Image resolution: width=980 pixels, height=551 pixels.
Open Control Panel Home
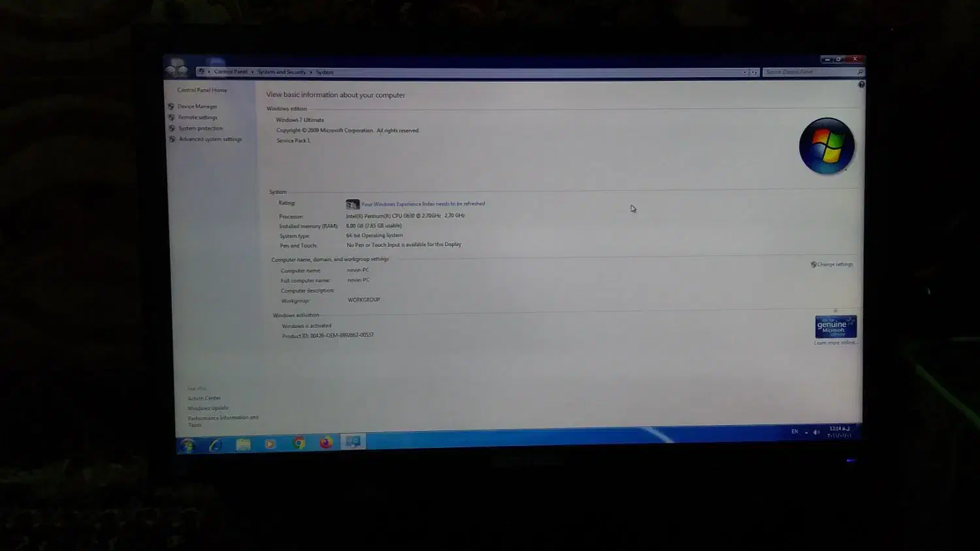(x=202, y=90)
